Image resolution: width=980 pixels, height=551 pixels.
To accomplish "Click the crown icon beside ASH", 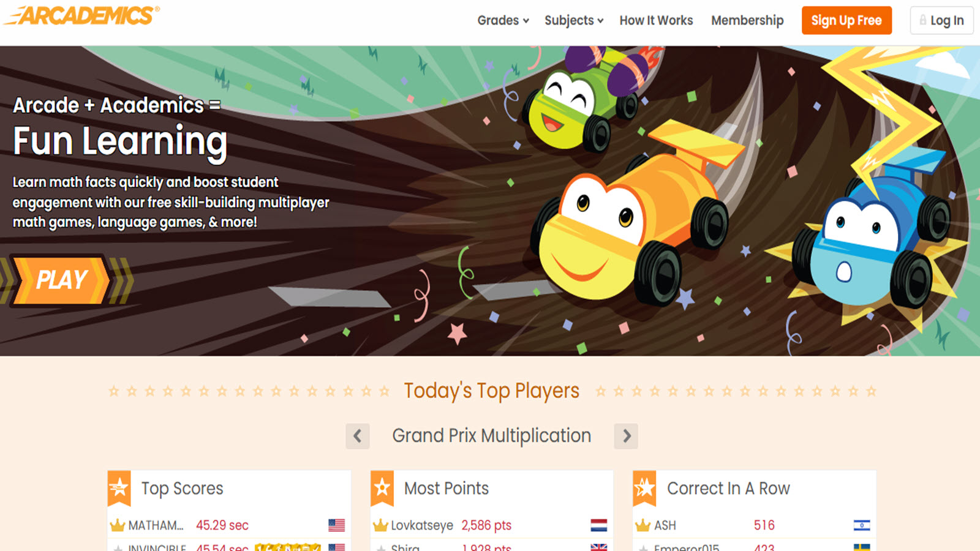I will tap(643, 525).
